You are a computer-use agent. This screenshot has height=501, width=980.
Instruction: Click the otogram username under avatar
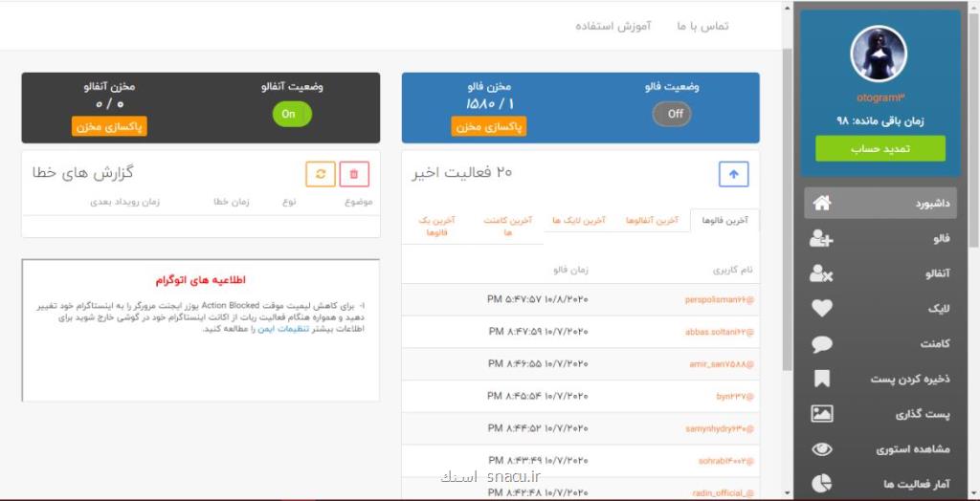click(880, 98)
